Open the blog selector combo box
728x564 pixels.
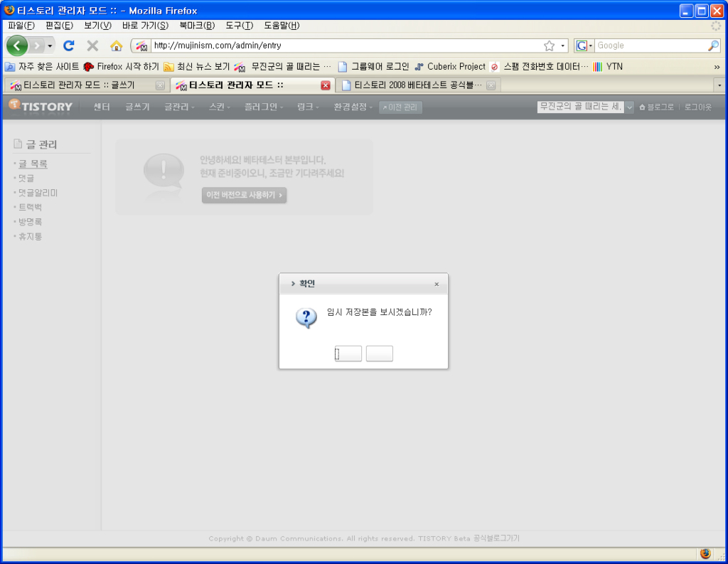pos(585,107)
